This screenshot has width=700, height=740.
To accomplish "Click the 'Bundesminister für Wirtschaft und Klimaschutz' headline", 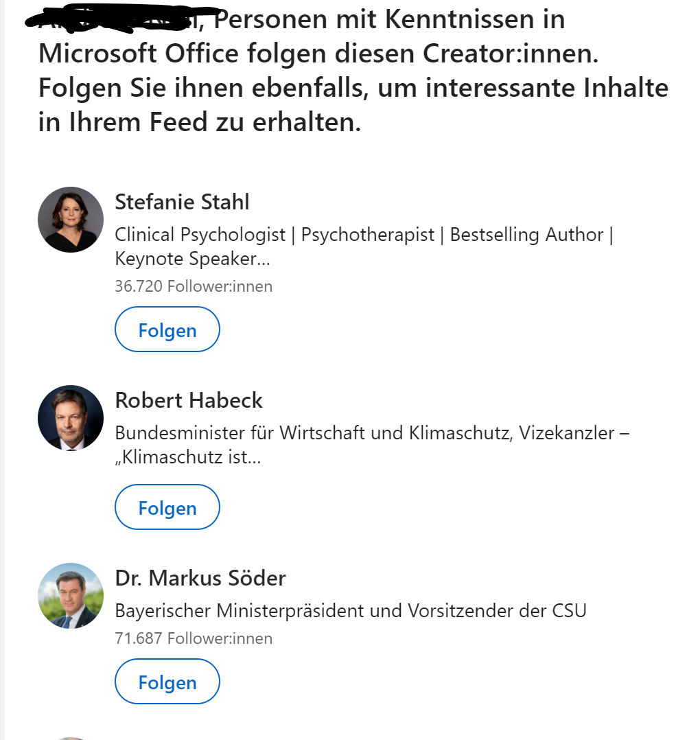I will (x=372, y=433).
